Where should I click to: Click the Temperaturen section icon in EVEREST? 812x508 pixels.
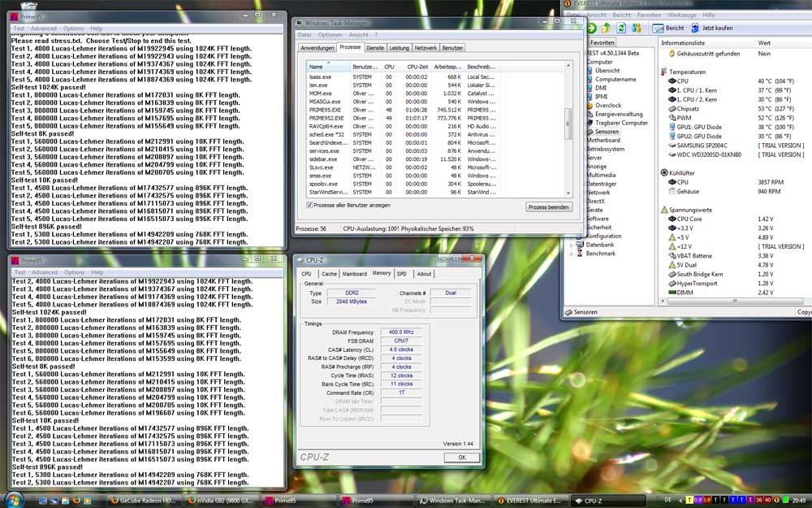click(x=664, y=72)
